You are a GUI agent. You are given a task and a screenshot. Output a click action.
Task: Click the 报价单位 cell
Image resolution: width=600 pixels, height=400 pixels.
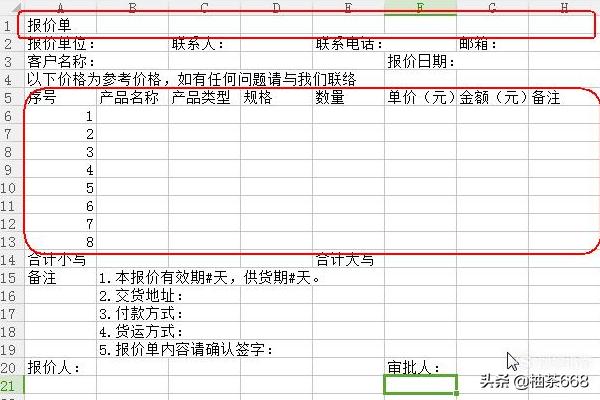click(x=60, y=44)
